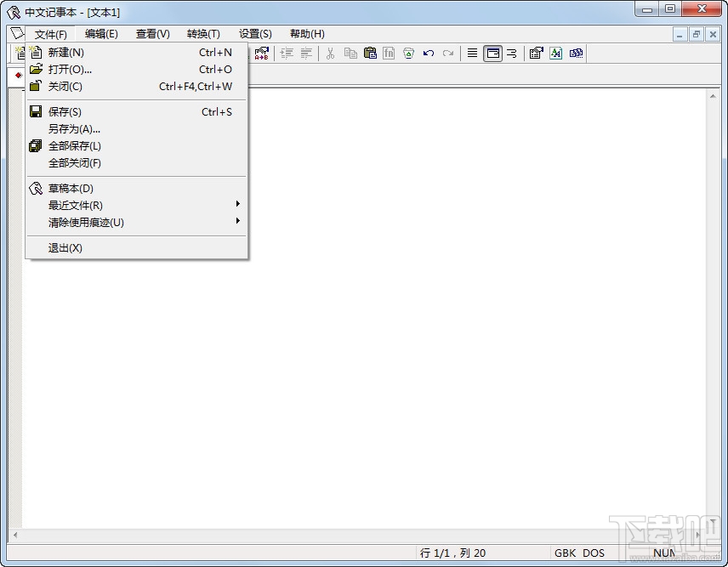Click the font AA toolbar icon

pyautogui.click(x=555, y=54)
